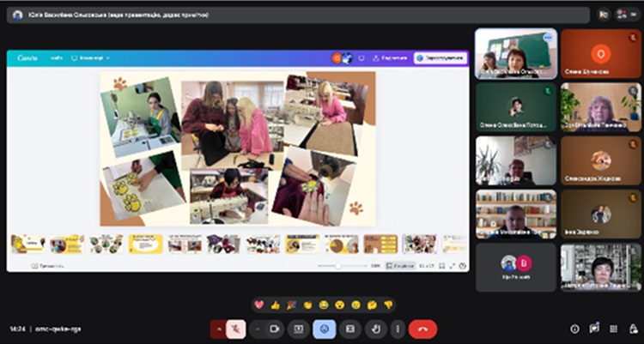
Task: Expand audio settings arrow beside microphone
Action: [219, 329]
